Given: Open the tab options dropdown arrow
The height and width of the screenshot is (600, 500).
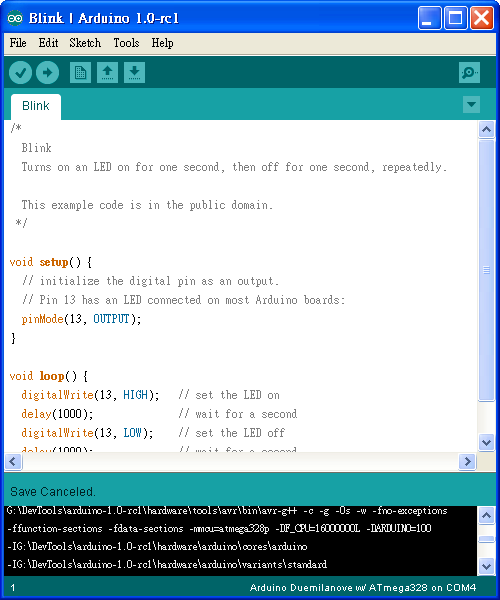Looking at the screenshot, I should [471, 104].
